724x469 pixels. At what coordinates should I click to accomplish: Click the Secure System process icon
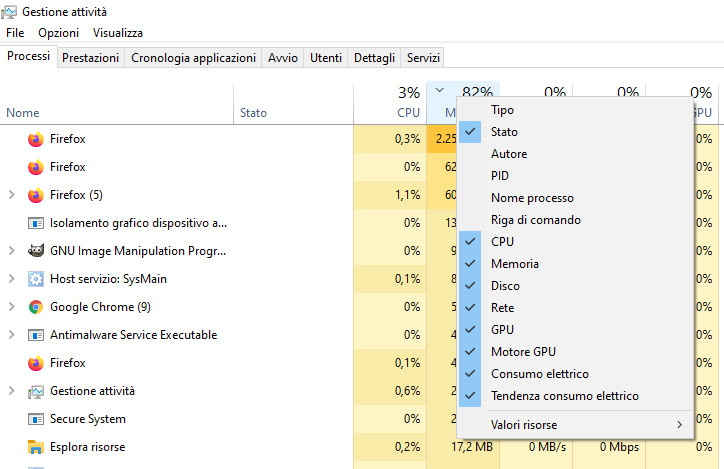(x=36, y=419)
